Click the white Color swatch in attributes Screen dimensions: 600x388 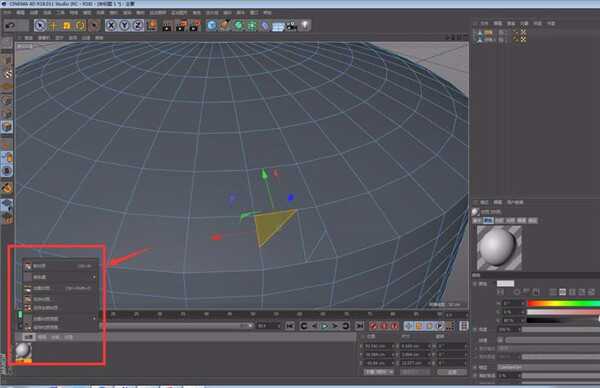[505, 284]
